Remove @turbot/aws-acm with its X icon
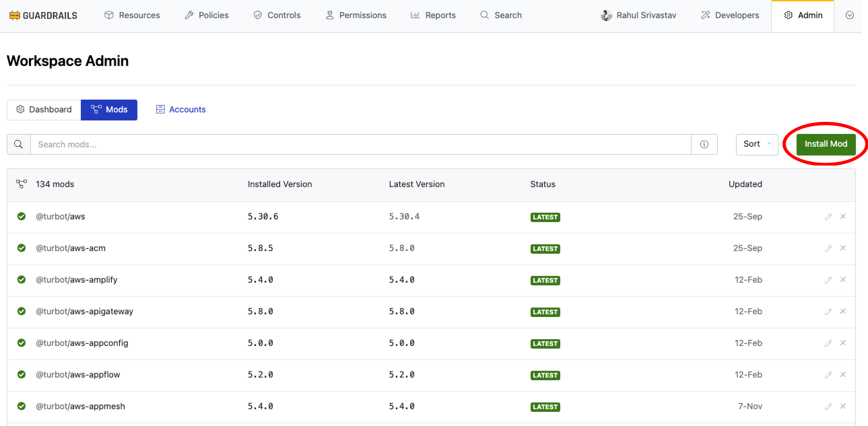This screenshot has width=868, height=426. (843, 248)
